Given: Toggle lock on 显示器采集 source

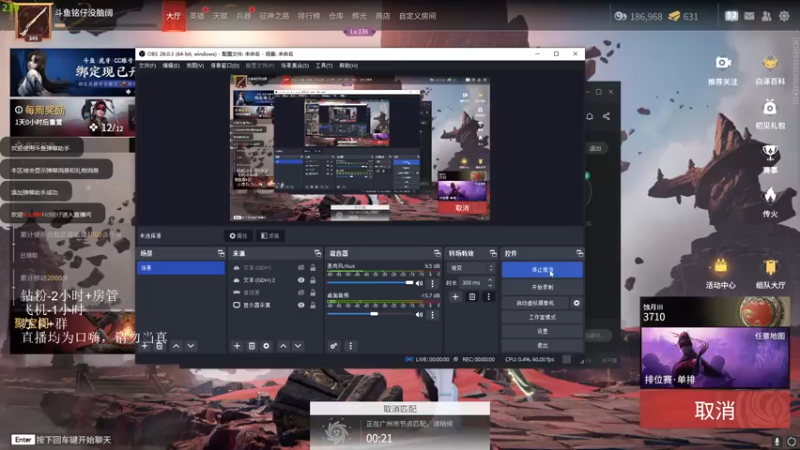Looking at the screenshot, I should coord(313,305).
